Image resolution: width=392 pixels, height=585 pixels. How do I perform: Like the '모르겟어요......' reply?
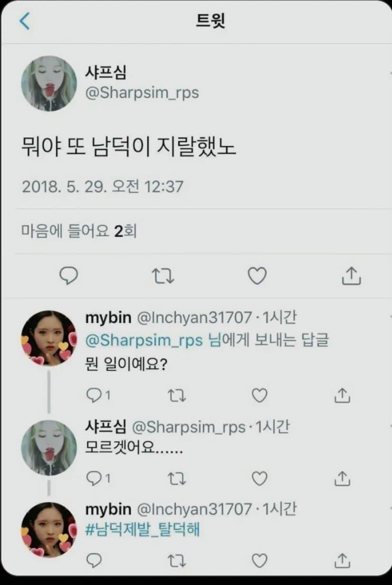coord(259,478)
